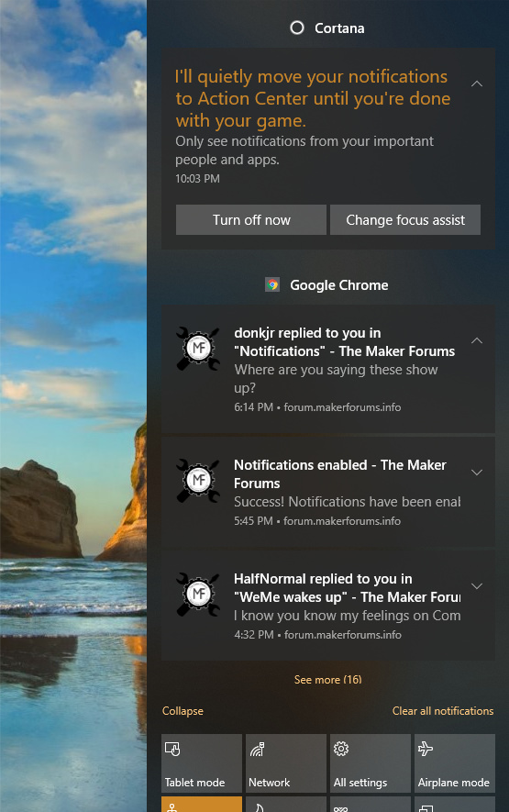Click the Google Chrome icon in header
509x812 pixels.
[x=272, y=284]
